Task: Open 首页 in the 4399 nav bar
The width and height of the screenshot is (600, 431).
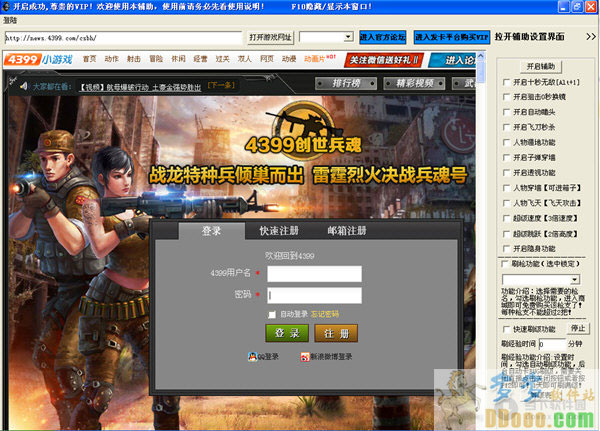Action: (90, 59)
